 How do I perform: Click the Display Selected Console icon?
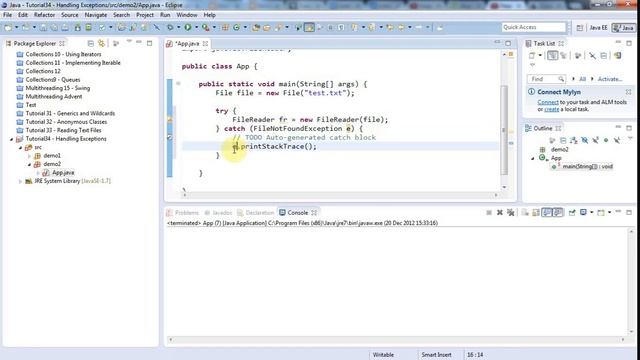(583, 213)
